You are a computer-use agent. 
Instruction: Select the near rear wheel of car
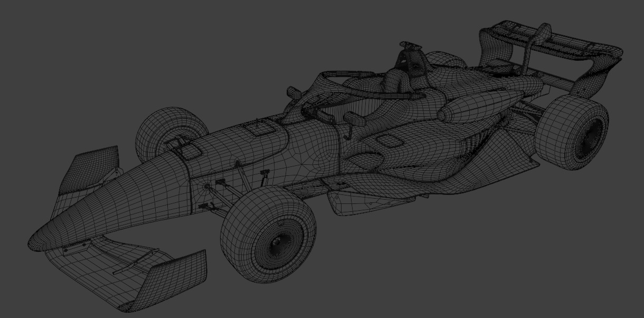pos(573,133)
